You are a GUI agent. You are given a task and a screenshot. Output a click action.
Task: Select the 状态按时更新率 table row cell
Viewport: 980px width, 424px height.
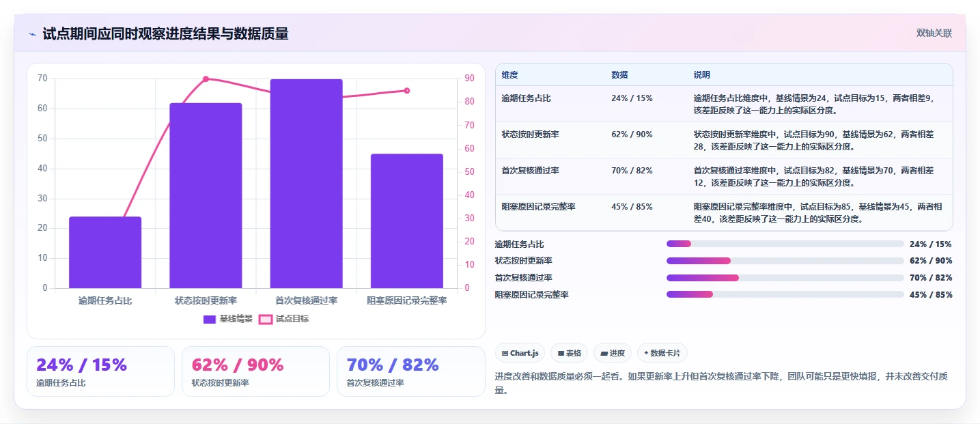click(550, 140)
